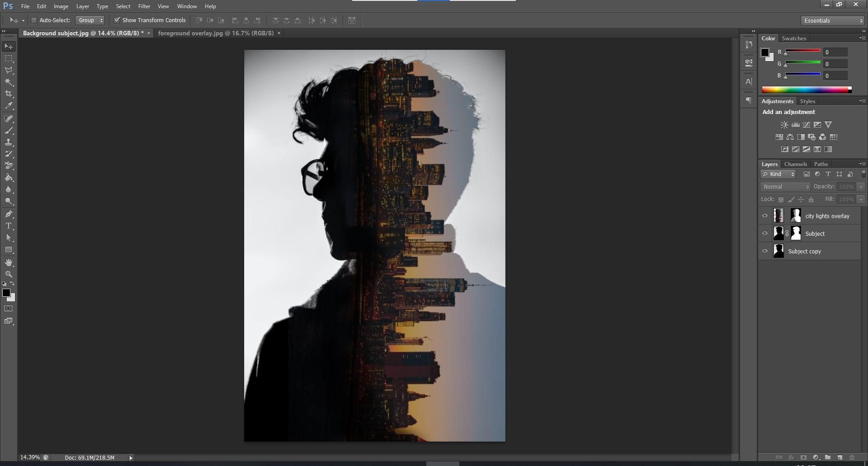The width and height of the screenshot is (868, 466).
Task: Switch to the Channels tab
Action: pos(795,164)
